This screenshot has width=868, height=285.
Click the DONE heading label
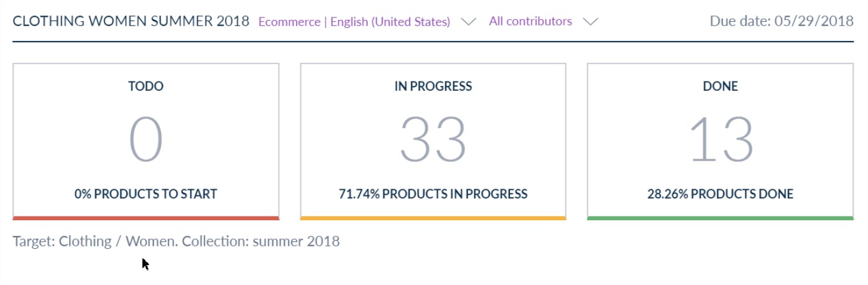721,86
